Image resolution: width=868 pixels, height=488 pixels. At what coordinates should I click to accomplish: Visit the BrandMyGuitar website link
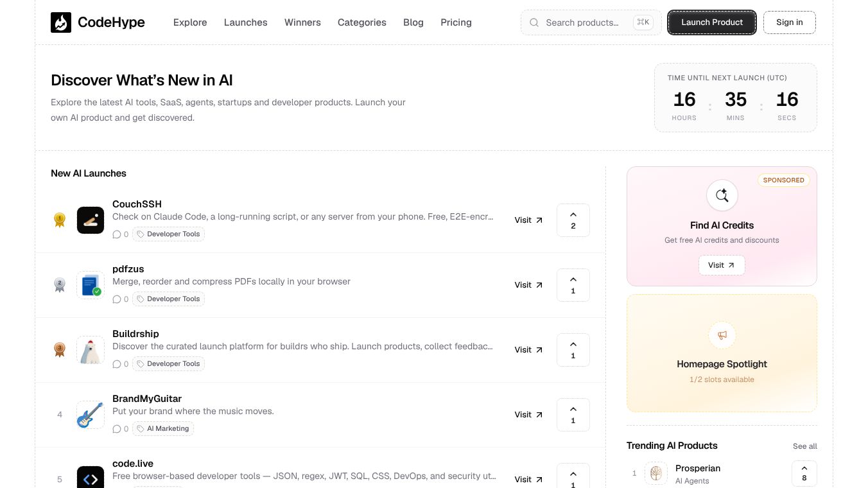click(528, 415)
